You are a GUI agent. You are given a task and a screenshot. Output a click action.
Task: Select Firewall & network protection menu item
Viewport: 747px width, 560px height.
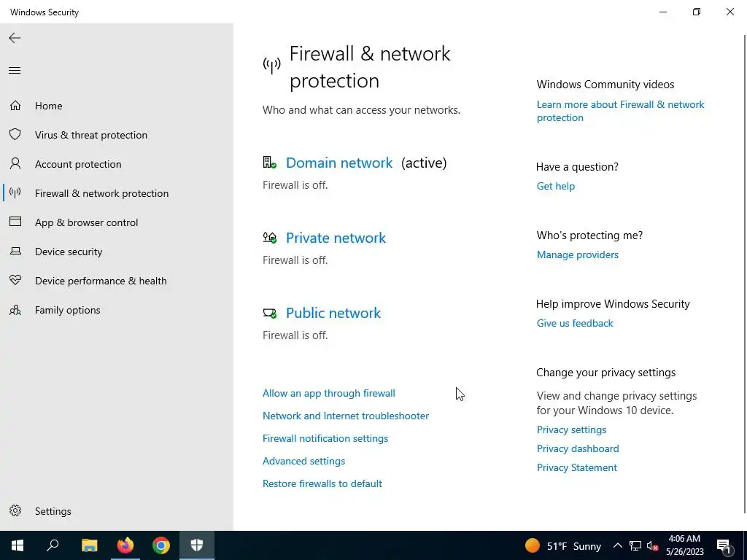pos(101,193)
